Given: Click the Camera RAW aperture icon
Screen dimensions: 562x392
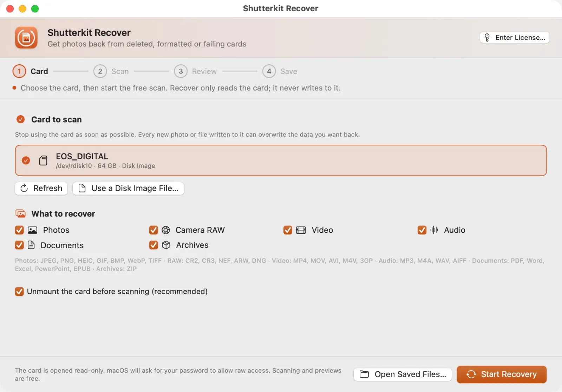Looking at the screenshot, I should (166, 230).
